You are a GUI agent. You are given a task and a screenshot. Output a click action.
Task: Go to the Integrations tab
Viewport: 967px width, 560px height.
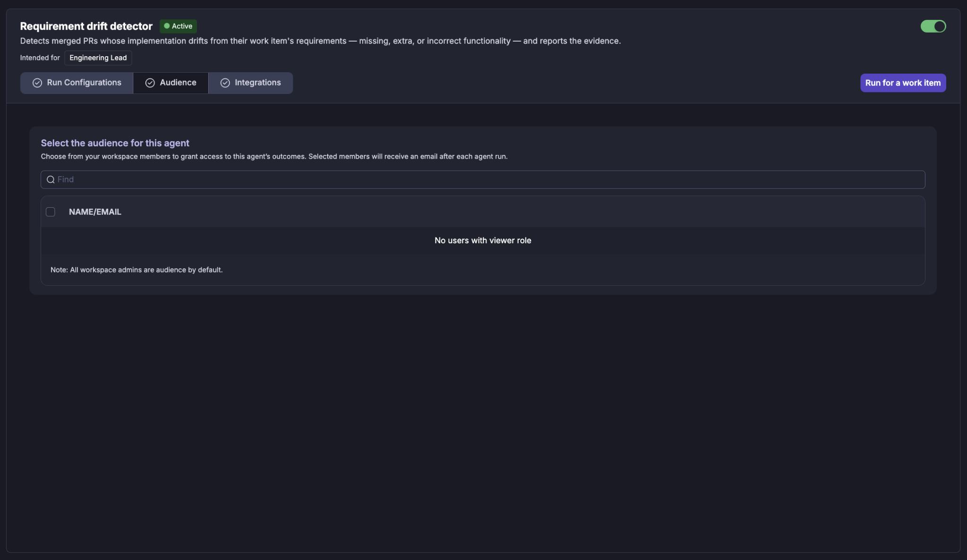(251, 83)
